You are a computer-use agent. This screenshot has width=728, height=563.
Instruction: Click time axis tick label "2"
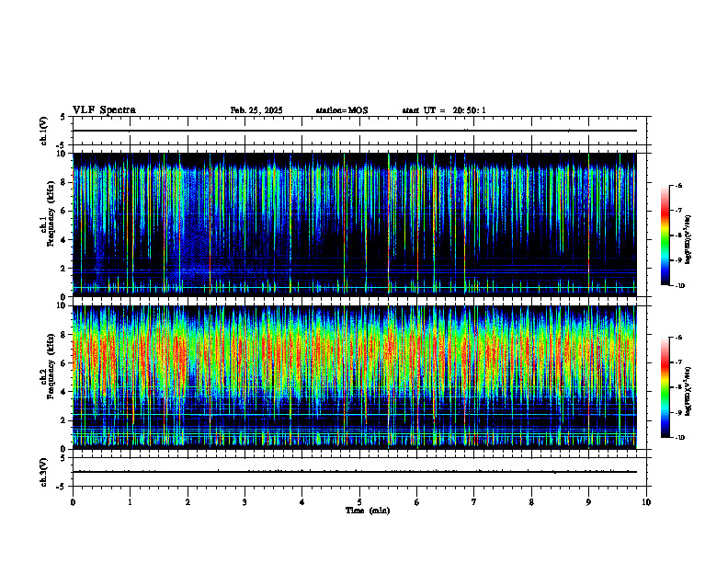pyautogui.click(x=188, y=502)
